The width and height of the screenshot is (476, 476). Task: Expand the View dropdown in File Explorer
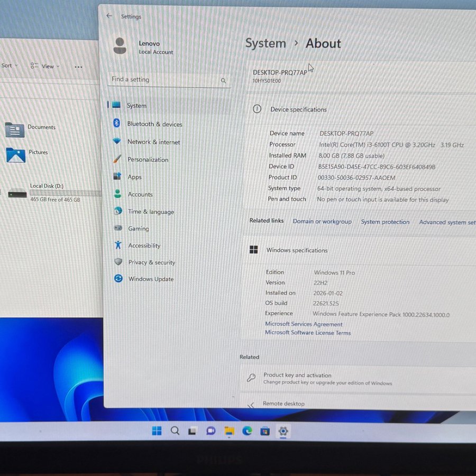(45, 66)
